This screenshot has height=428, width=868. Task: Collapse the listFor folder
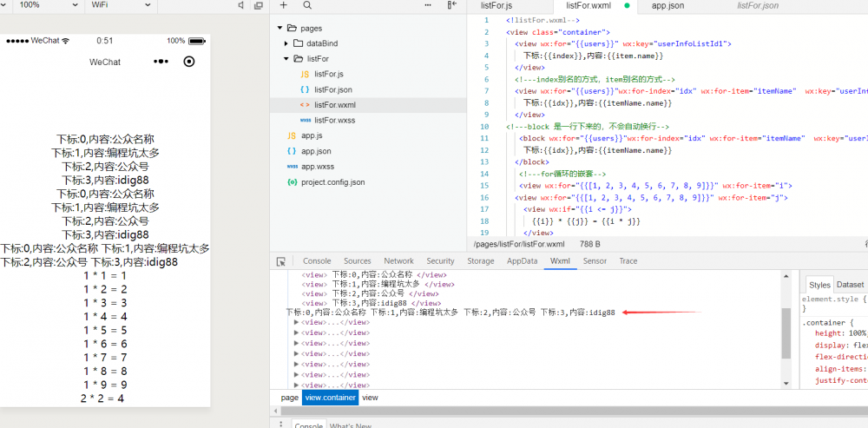pos(286,59)
